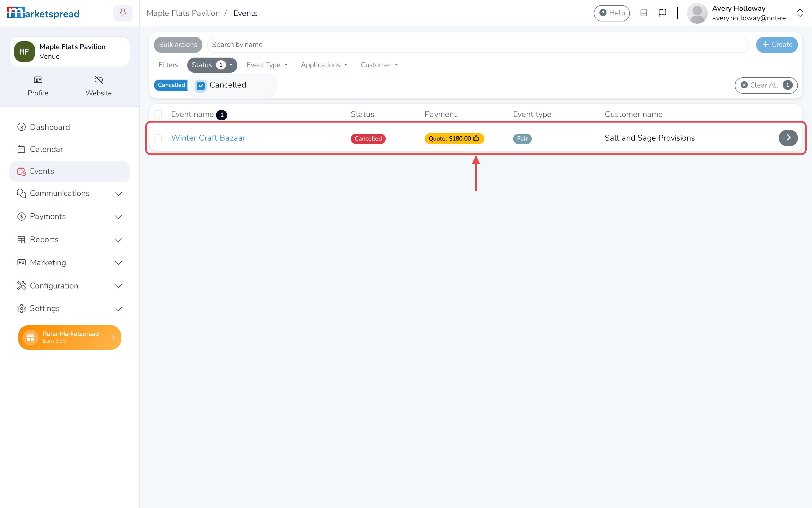Screen dimensions: 812x508
Task: Click the Create button
Action: 777,45
